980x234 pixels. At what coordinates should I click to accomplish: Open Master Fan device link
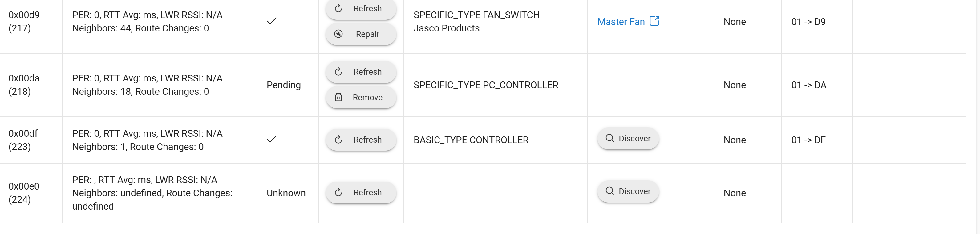[621, 22]
